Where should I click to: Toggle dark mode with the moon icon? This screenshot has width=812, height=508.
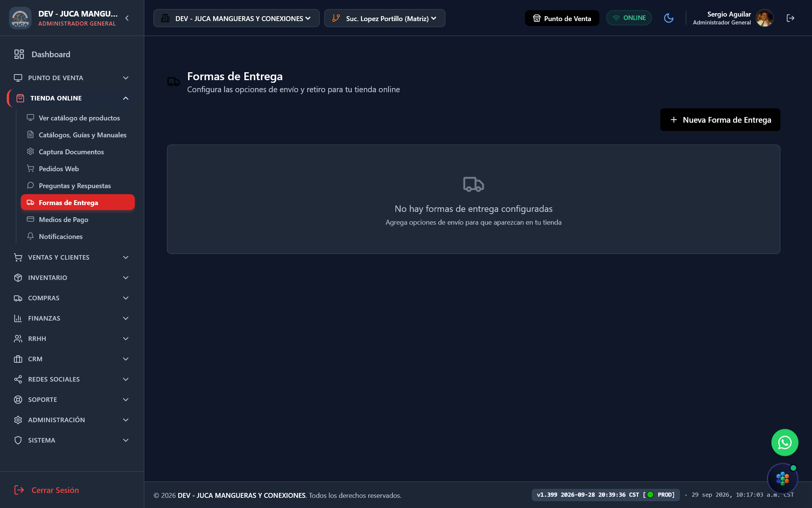point(669,18)
